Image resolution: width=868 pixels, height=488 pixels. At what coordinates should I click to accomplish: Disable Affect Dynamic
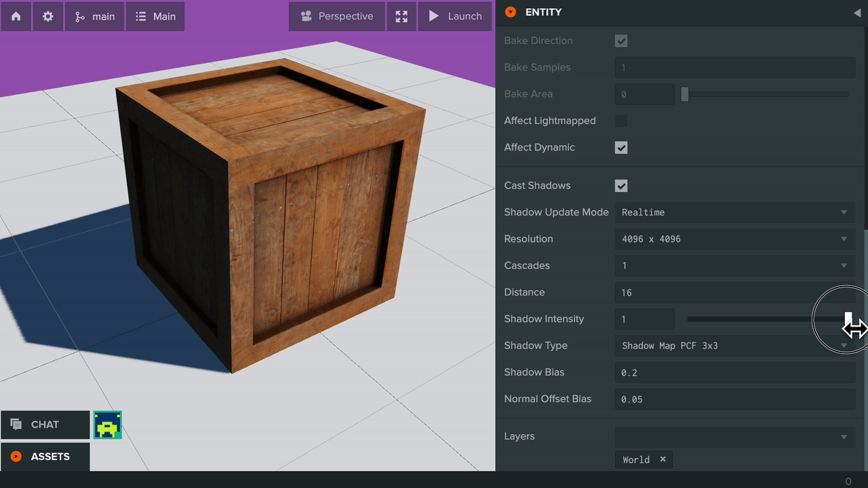[620, 147]
